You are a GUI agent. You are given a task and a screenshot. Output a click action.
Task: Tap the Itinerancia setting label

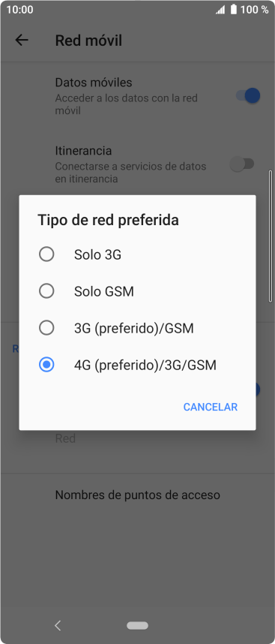pos(83,151)
